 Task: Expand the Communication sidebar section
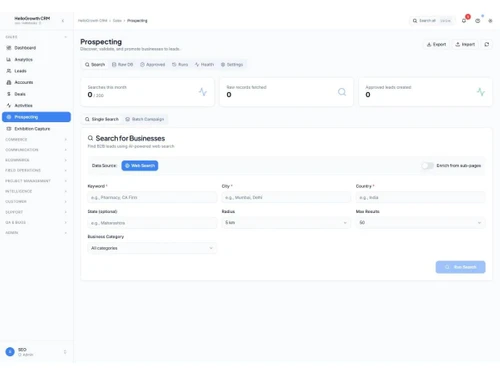tap(36, 150)
